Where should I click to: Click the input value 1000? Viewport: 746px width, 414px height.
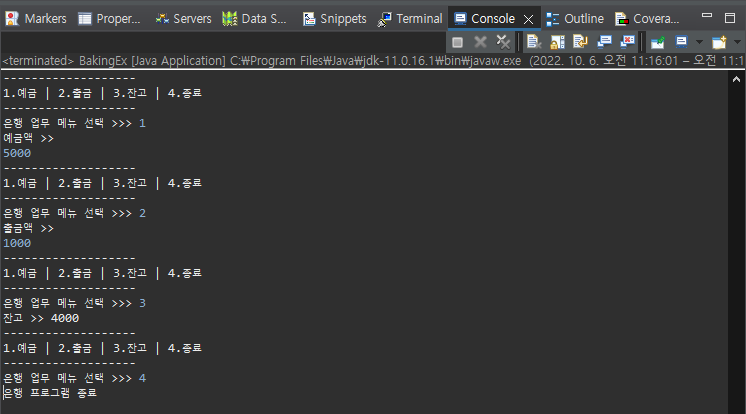point(17,243)
